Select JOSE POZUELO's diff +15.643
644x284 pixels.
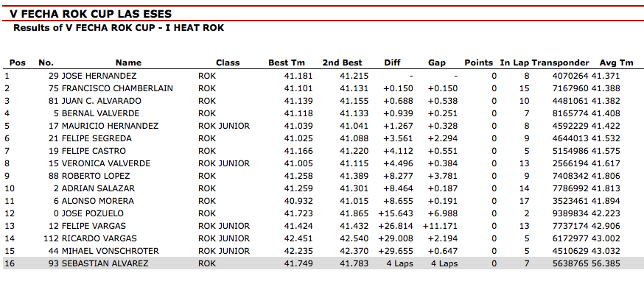click(396, 213)
